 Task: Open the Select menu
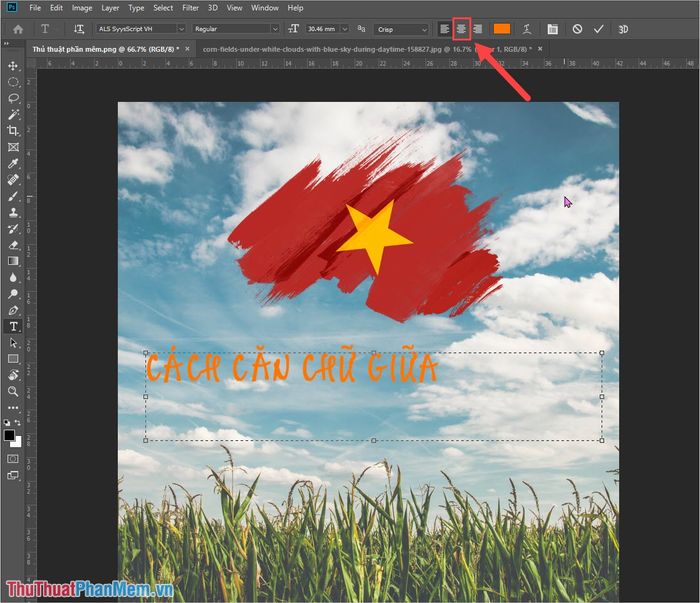(x=163, y=8)
